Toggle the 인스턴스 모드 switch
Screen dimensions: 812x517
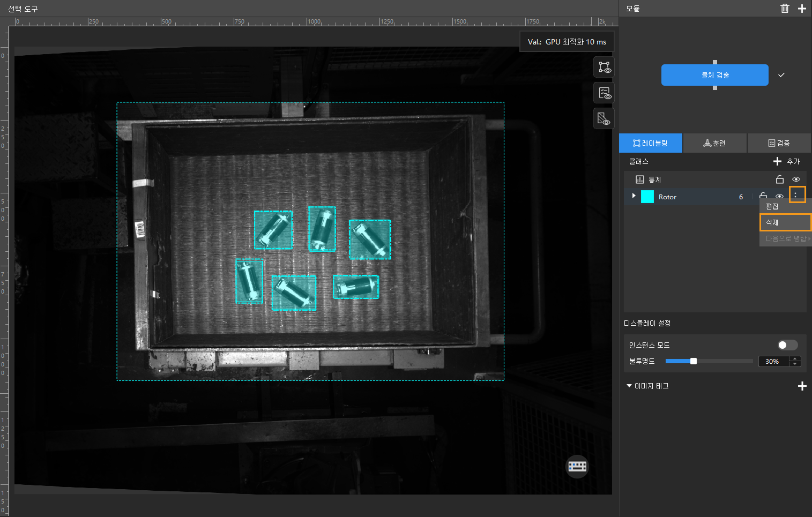(787, 345)
